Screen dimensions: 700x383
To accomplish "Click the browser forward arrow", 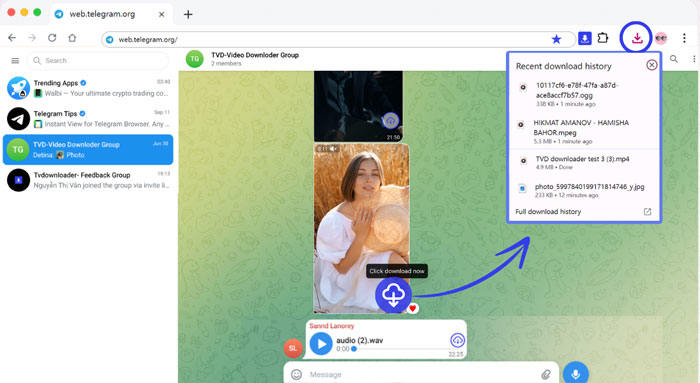I will click(x=32, y=38).
